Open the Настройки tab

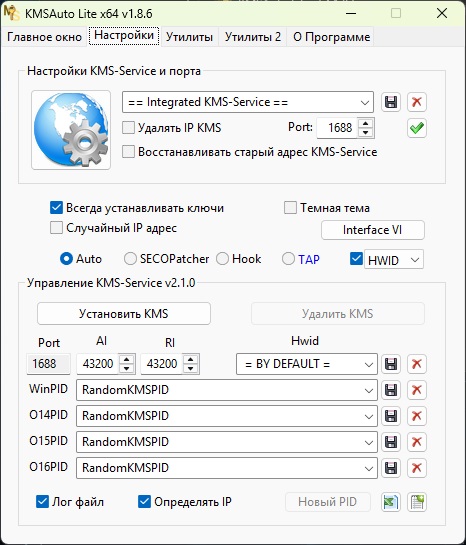(x=124, y=36)
